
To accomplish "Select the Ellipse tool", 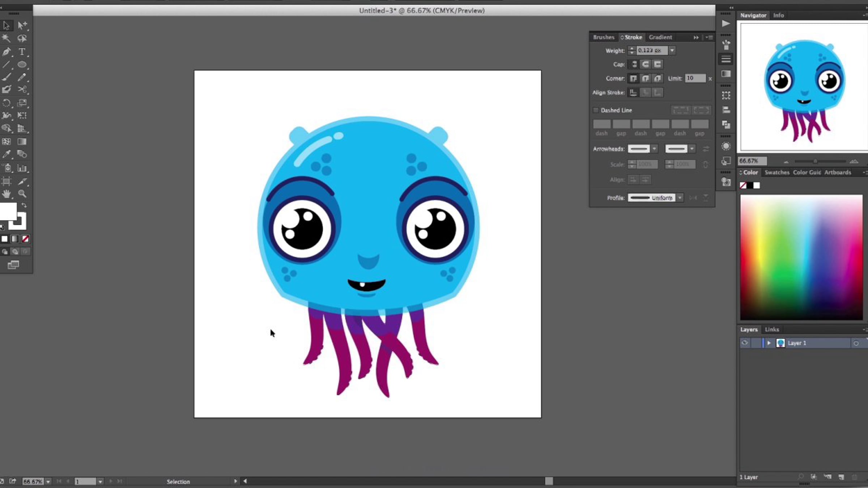I will click(x=22, y=65).
